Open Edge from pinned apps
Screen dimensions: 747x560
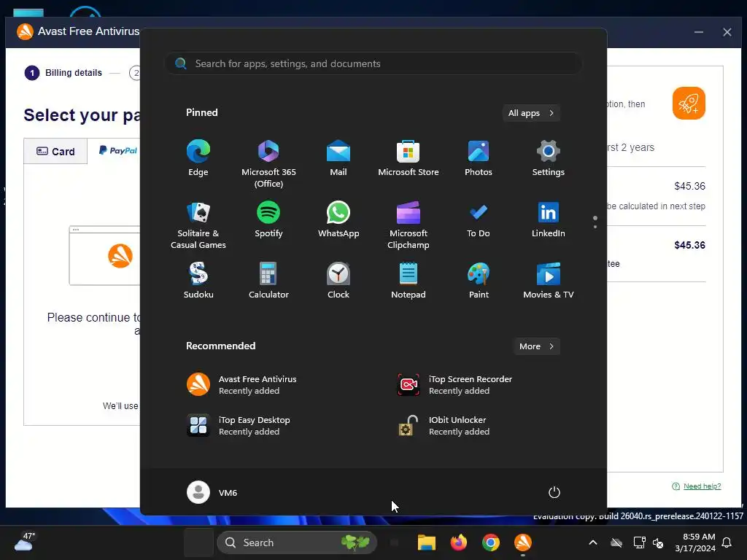click(198, 158)
